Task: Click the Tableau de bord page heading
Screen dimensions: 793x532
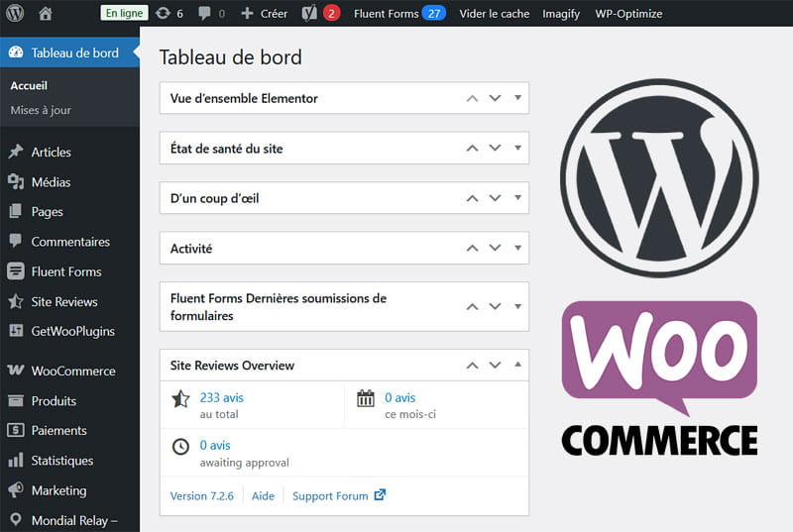Action: (231, 57)
